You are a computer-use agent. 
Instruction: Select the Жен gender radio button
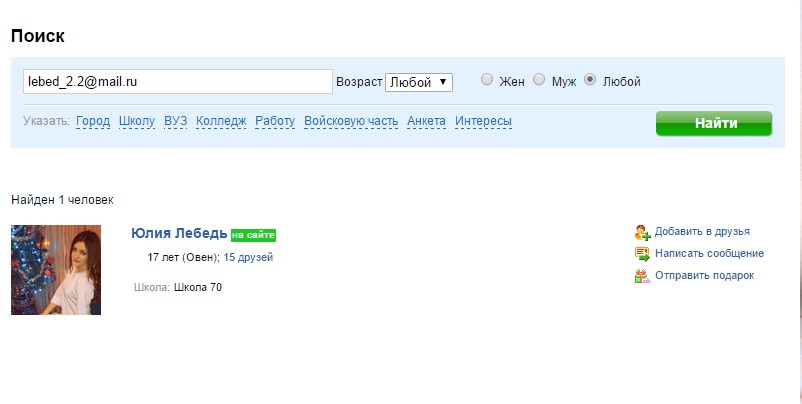[487, 80]
